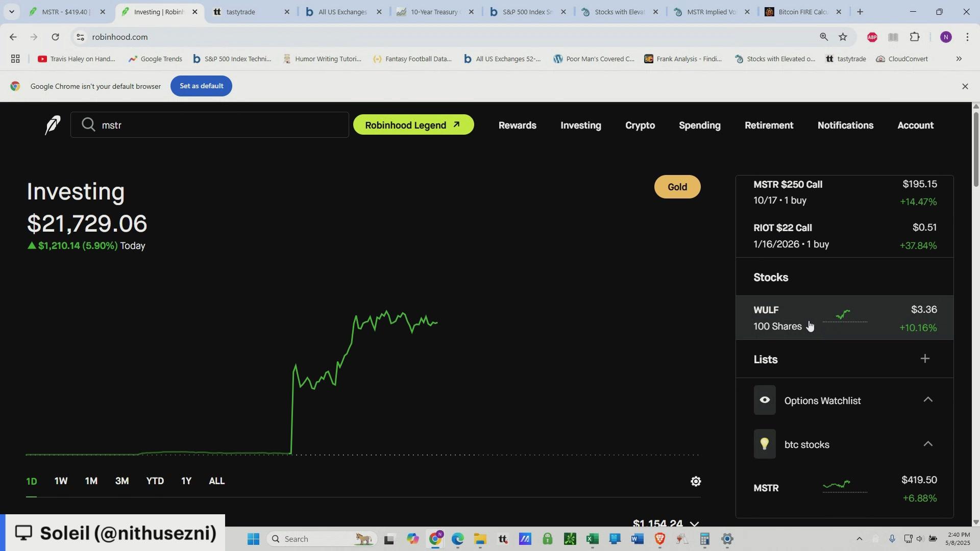Open a new browser tab
This screenshot has height=551, width=980.
coord(860,12)
